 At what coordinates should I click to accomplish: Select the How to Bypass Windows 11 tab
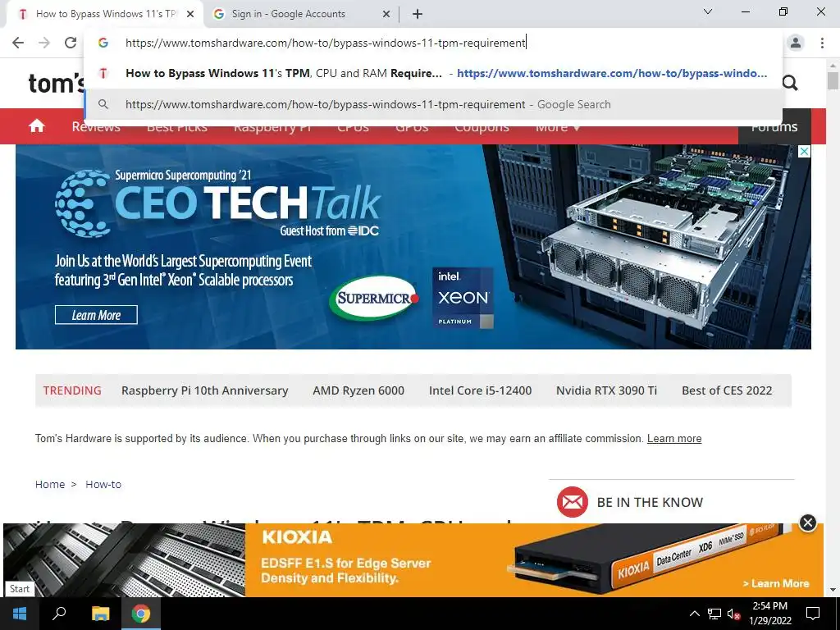click(104, 14)
